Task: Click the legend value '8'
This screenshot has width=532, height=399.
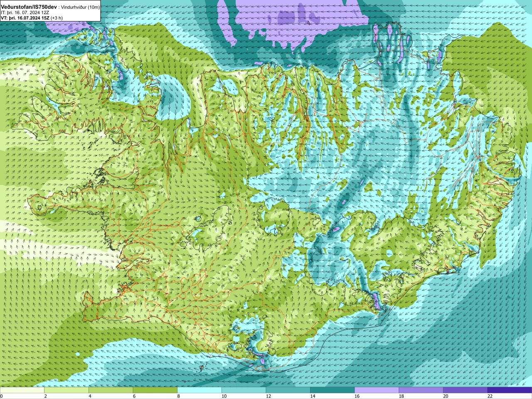Action: click(x=179, y=396)
